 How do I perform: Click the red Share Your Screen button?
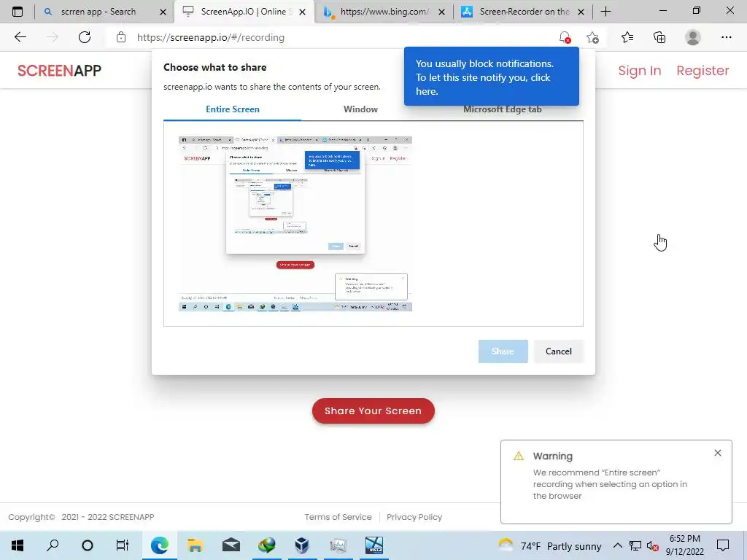tap(373, 411)
